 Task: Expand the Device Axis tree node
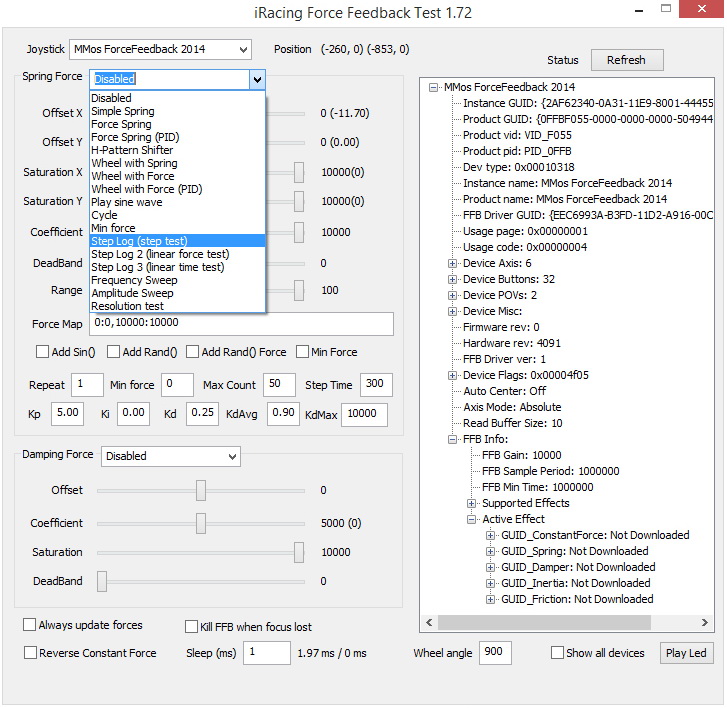(x=452, y=263)
